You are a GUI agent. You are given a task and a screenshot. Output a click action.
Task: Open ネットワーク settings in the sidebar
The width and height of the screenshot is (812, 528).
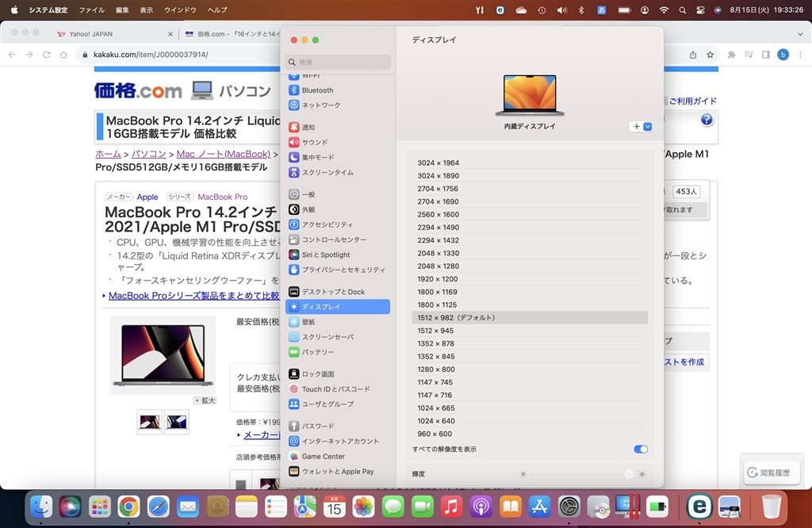338,105
